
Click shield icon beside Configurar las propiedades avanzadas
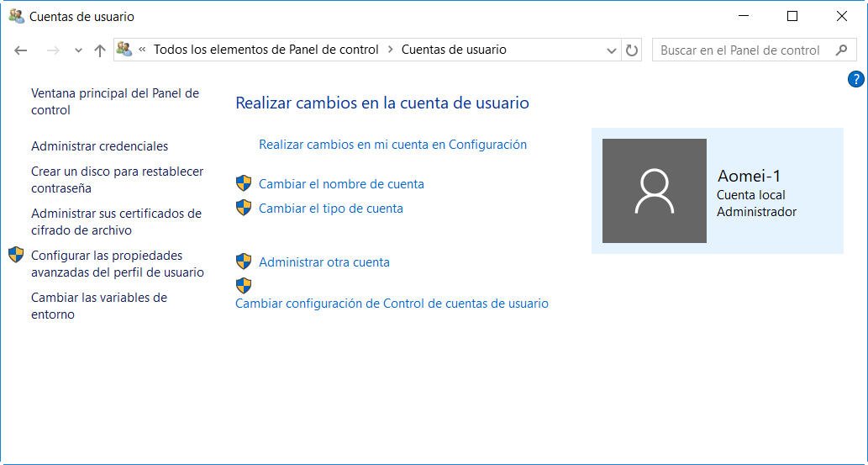16,255
